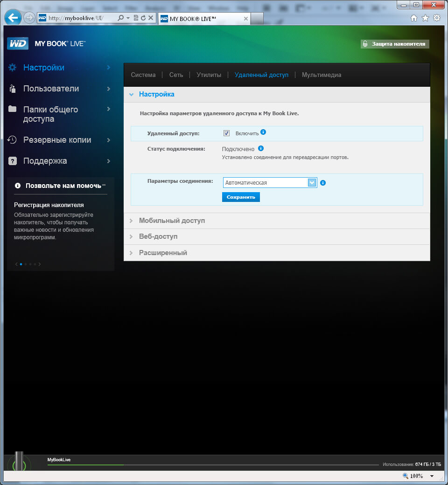This screenshot has height=485, width=448.
Task: Click the address bar search magnifier icon
Action: (x=121, y=18)
